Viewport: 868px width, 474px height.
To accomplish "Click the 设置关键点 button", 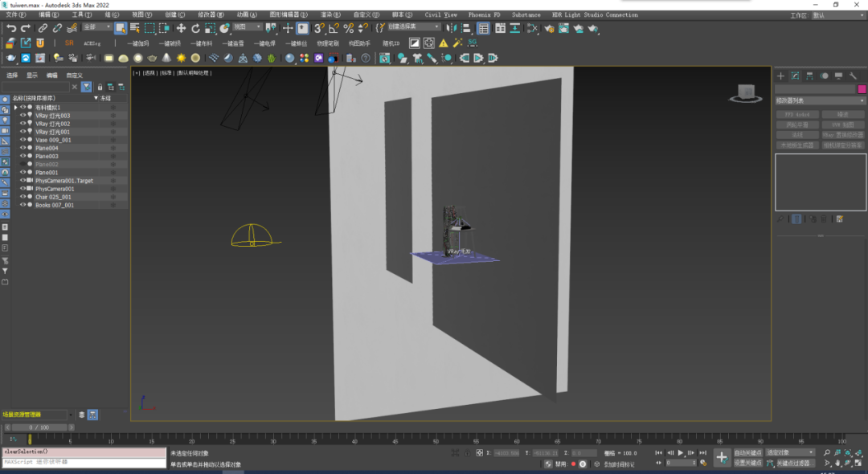I will coord(748,464).
